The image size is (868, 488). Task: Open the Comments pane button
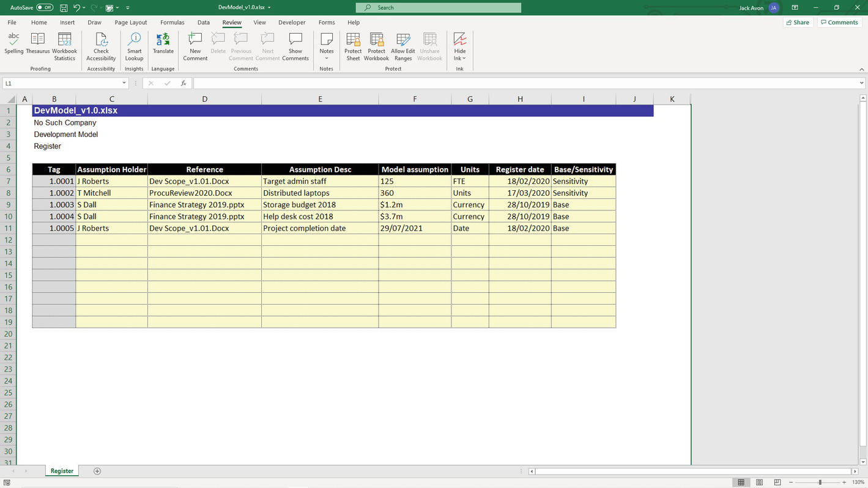[839, 23]
